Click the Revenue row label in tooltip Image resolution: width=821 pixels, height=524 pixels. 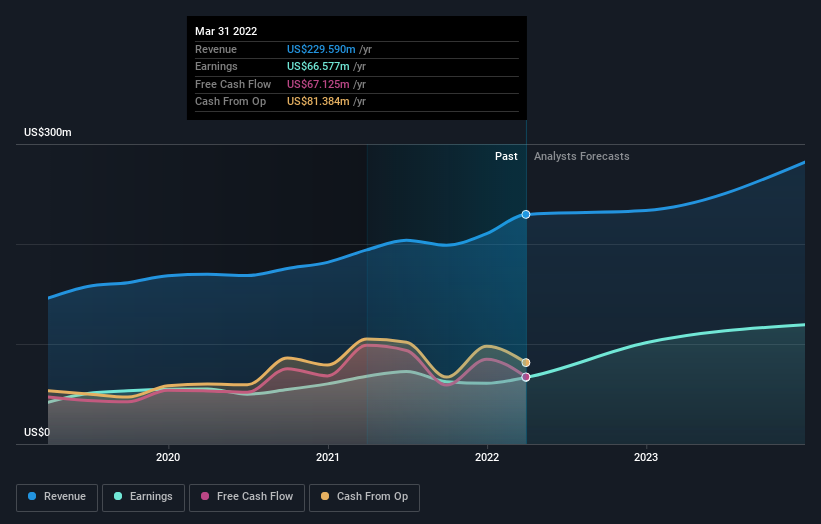(216, 49)
